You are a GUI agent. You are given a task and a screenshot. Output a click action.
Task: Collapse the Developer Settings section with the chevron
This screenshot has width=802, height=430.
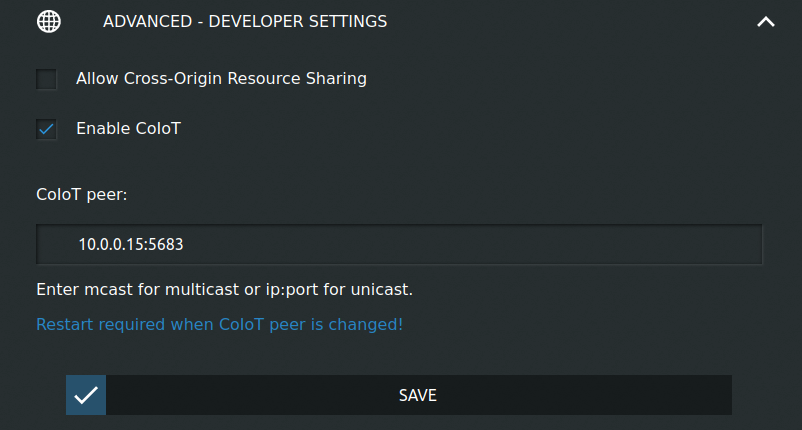(x=766, y=21)
